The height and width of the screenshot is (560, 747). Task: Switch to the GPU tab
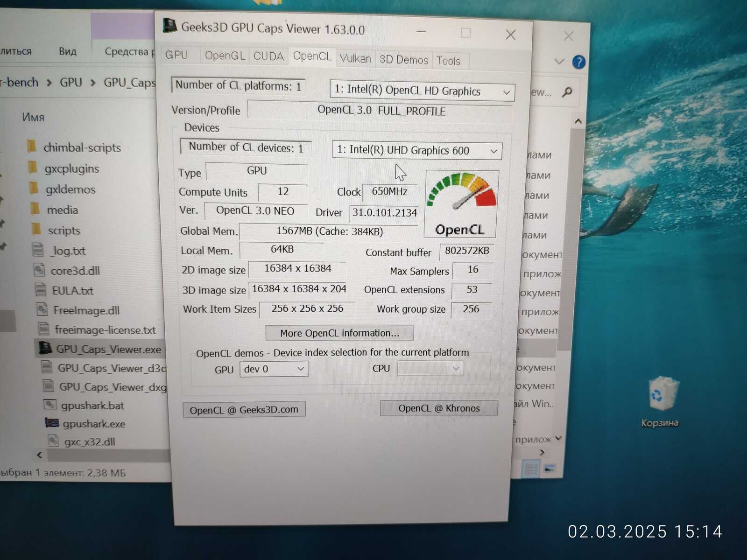(x=176, y=55)
